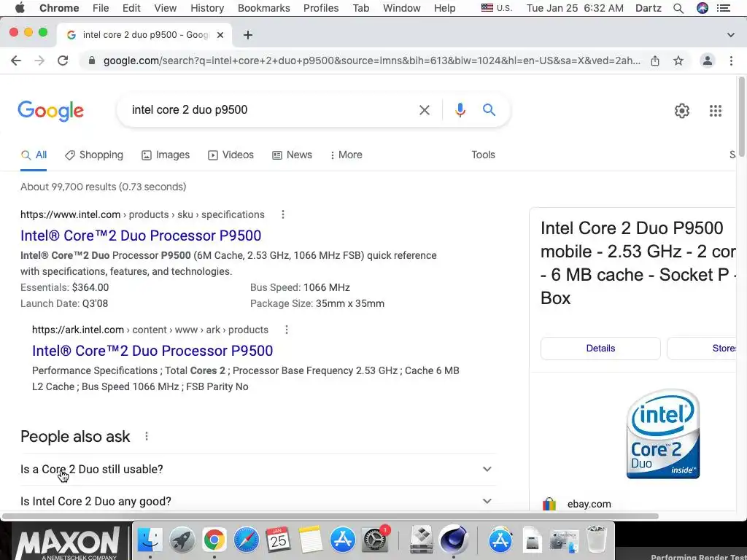
Task: Expand "Is Intel Core 2 Duo any good?"
Action: pos(258,501)
